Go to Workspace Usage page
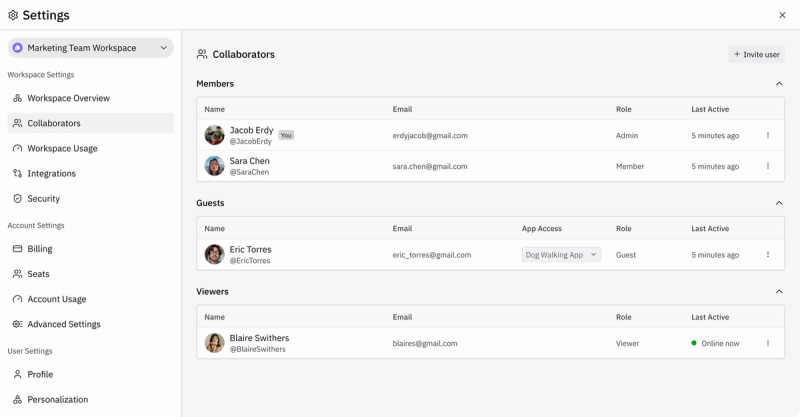The width and height of the screenshot is (800, 417). coord(91,149)
